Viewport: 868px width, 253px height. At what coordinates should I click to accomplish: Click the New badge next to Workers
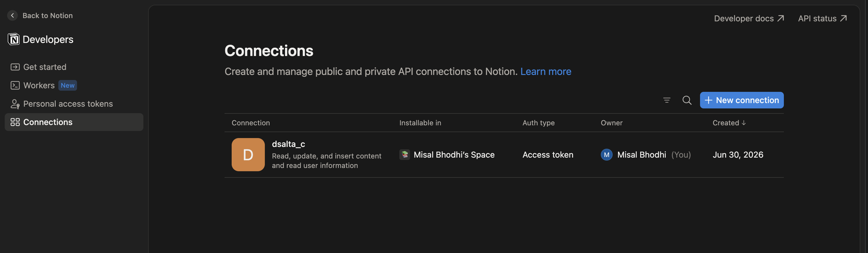click(x=68, y=86)
